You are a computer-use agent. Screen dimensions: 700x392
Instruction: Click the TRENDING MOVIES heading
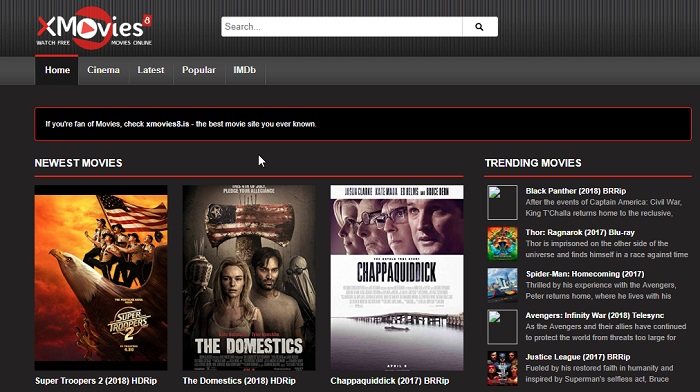(x=533, y=163)
